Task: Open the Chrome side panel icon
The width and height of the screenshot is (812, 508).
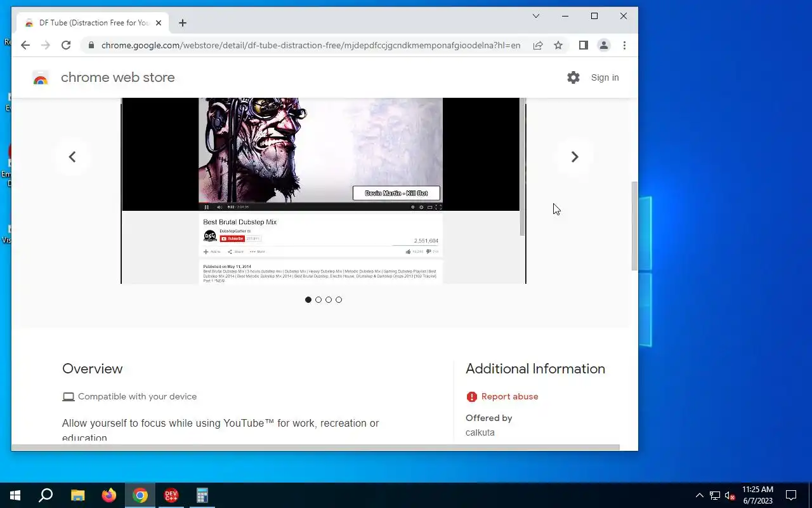Action: [x=584, y=45]
